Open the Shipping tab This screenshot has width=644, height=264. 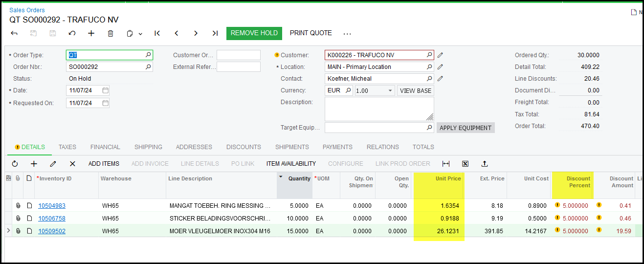148,147
